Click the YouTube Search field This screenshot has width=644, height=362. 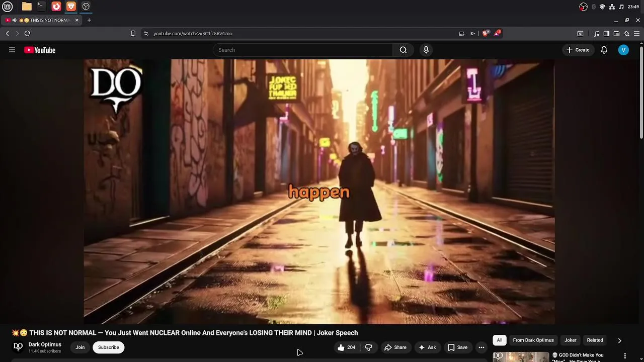coord(303,50)
